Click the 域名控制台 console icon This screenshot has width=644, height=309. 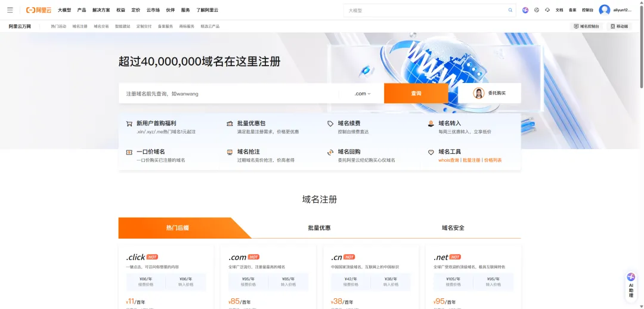pos(577,26)
